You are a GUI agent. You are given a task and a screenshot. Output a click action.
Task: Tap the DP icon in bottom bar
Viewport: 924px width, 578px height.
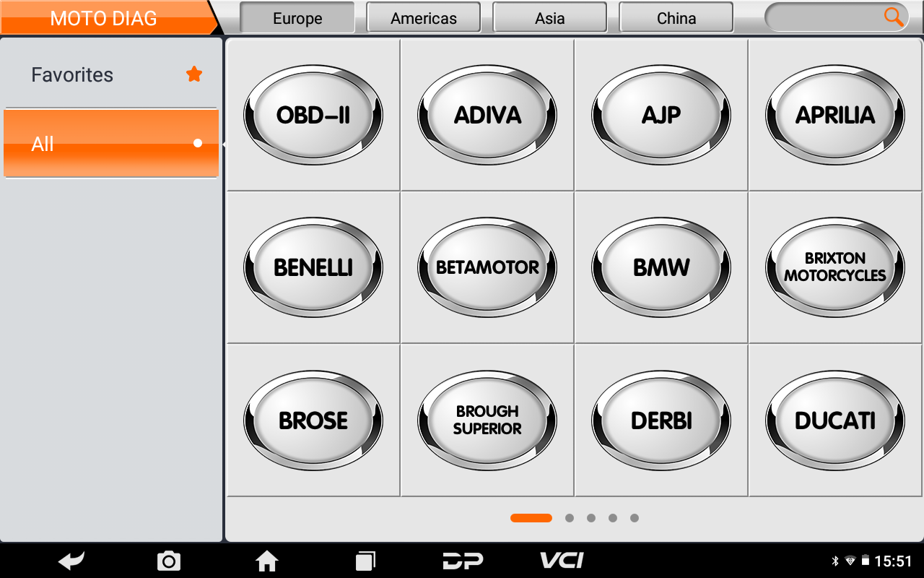click(x=463, y=561)
